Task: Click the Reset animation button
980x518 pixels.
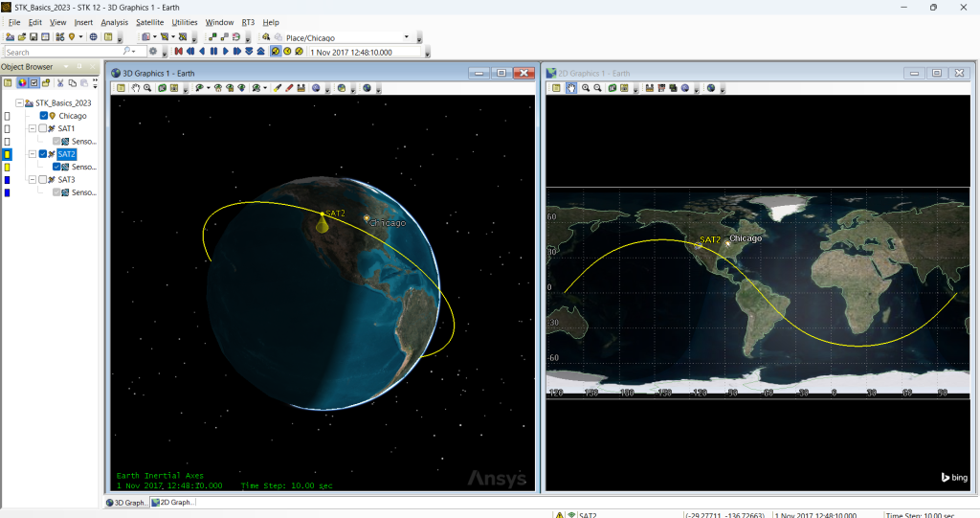Action: pyautogui.click(x=179, y=52)
